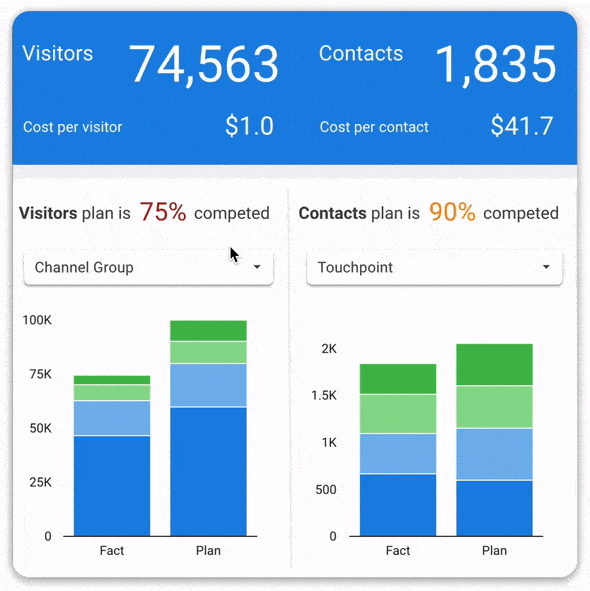Click the Contacts label in blue header
Viewport: 590px width, 591px height.
click(x=361, y=53)
